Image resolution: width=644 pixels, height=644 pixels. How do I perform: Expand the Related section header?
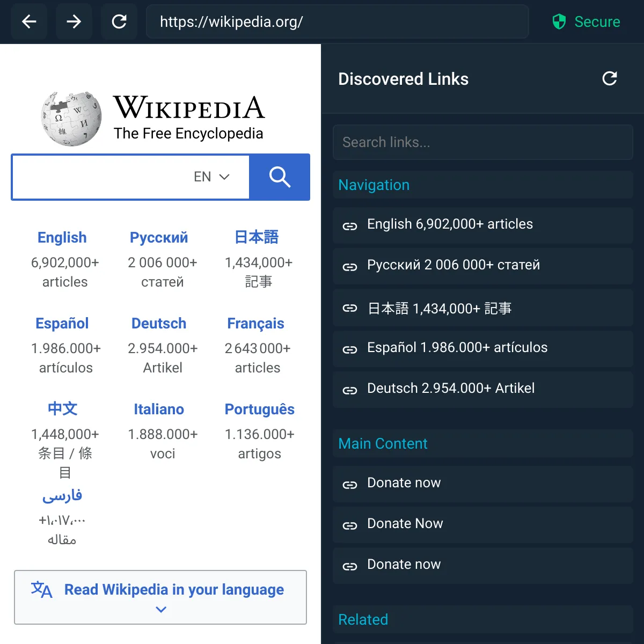tap(483, 619)
